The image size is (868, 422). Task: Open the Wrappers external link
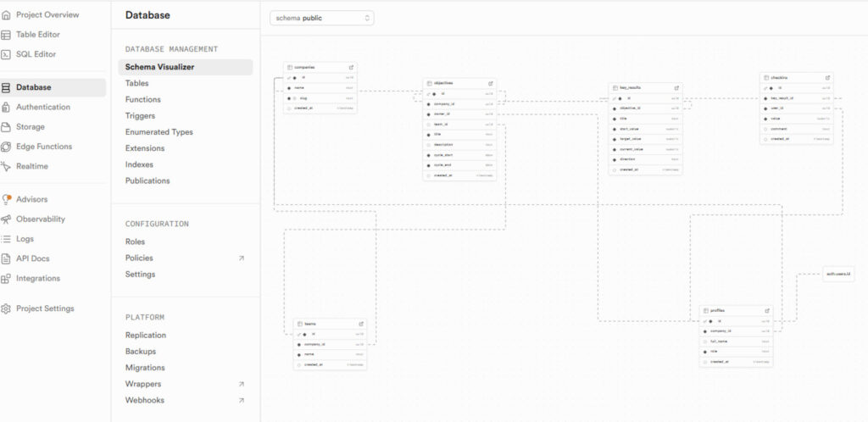click(x=241, y=385)
